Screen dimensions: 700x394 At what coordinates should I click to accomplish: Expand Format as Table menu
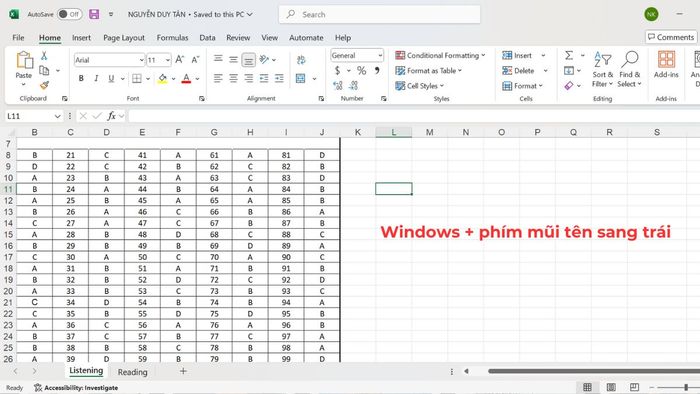click(x=429, y=71)
